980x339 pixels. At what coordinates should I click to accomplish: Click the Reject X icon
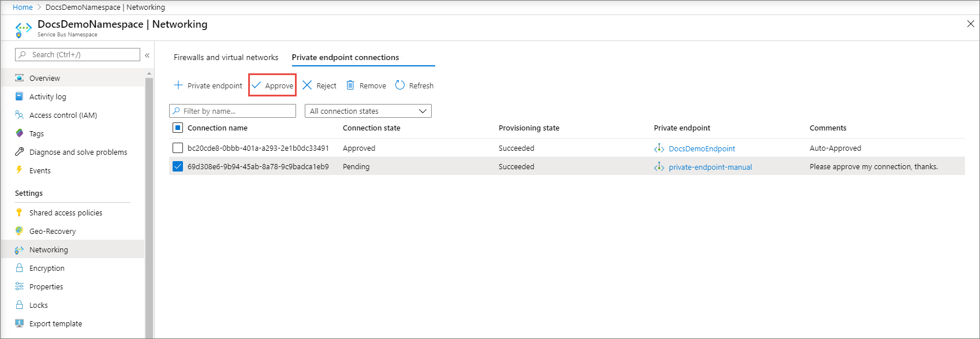[307, 85]
